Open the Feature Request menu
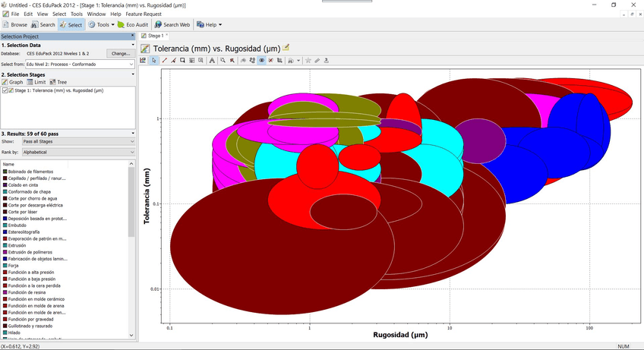644x350 pixels. click(x=144, y=14)
